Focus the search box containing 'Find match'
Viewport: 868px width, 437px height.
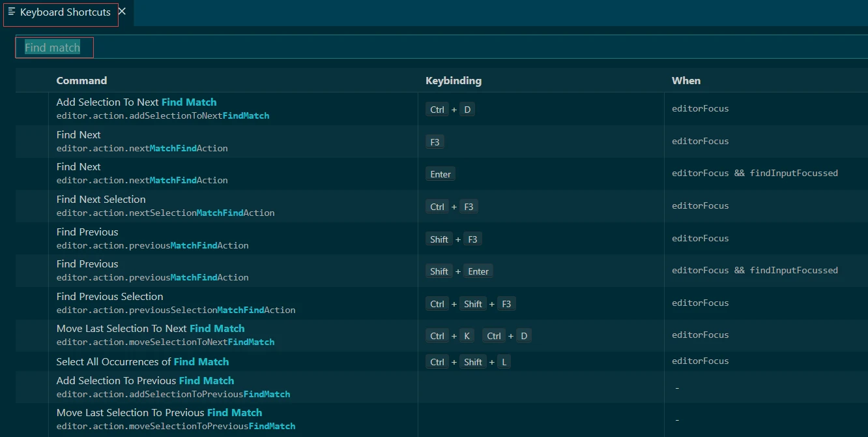coord(442,48)
